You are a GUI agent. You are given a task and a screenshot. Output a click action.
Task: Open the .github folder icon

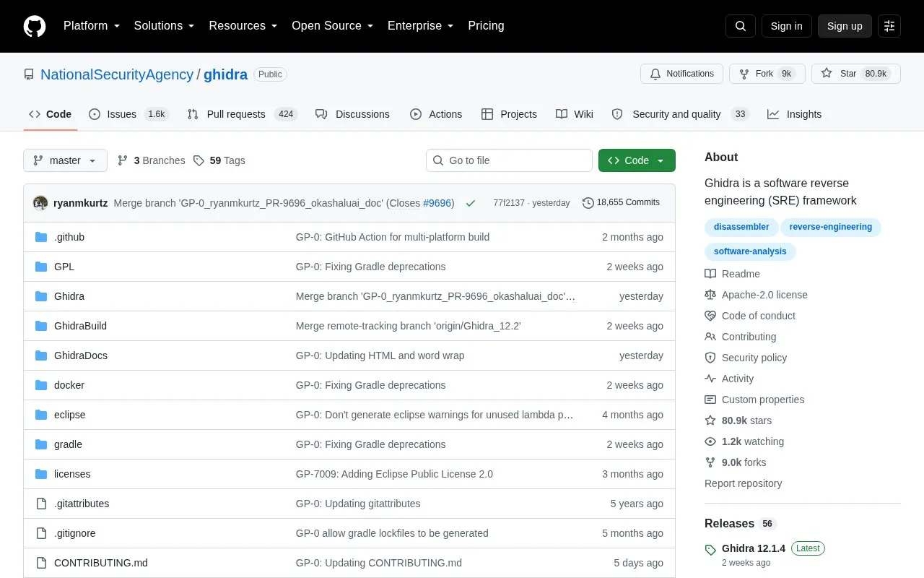click(41, 237)
